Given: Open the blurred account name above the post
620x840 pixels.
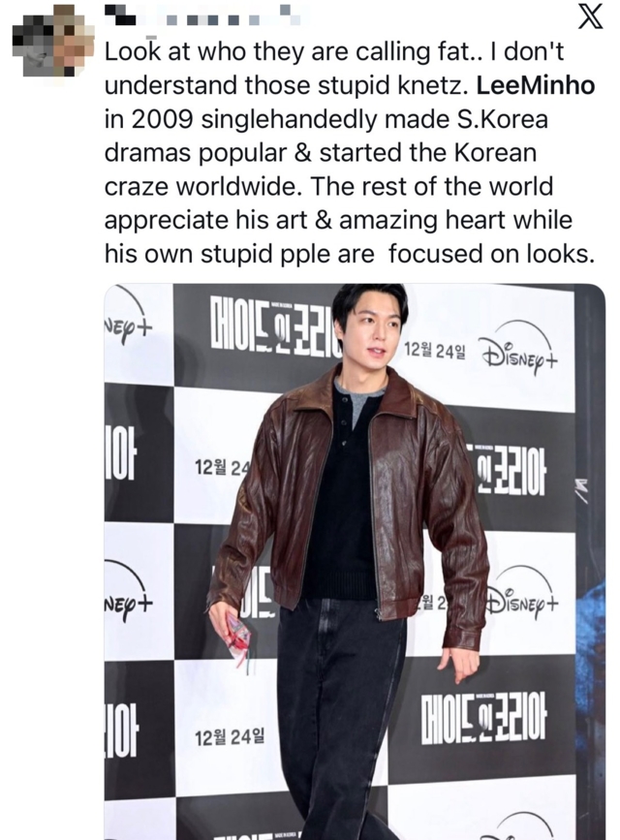Looking at the screenshot, I should point(203,16).
